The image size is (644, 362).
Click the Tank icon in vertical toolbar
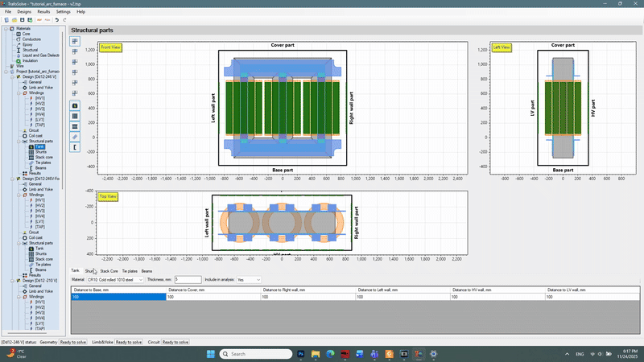pos(76,105)
